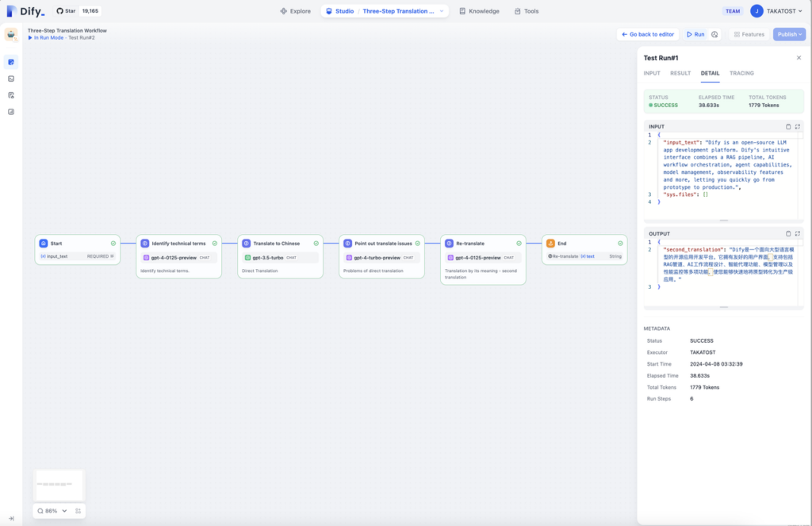Select the Start node
The image size is (812, 526).
click(78, 250)
